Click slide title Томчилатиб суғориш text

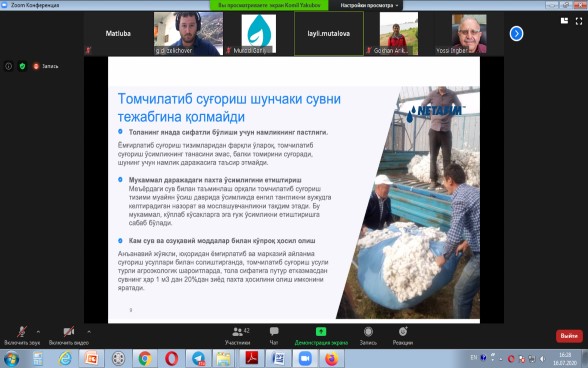[x=229, y=108]
